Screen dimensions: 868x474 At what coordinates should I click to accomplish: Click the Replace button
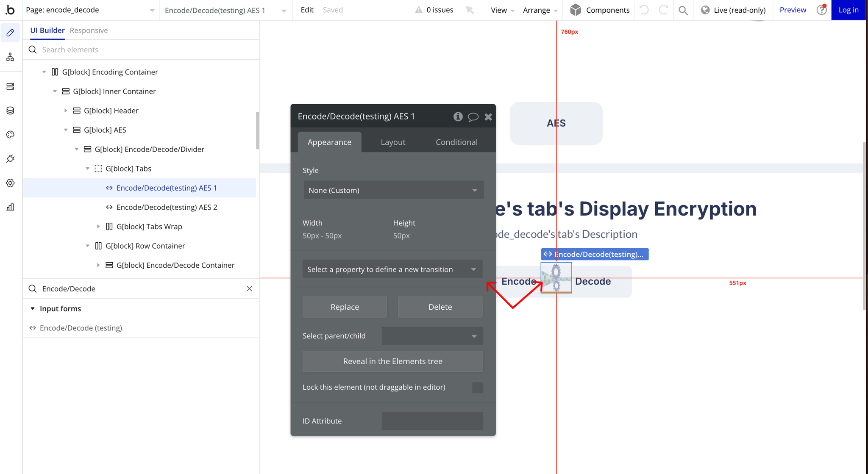point(345,306)
